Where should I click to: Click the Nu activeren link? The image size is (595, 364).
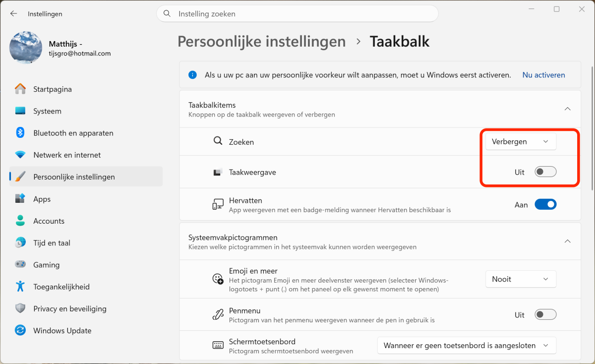pos(543,75)
